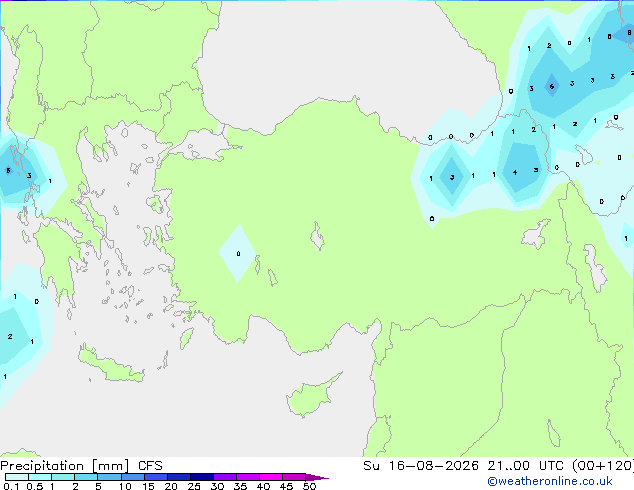Click the 35 to 40 mm legend swatch
This screenshot has width=634, height=490.
click(x=248, y=477)
